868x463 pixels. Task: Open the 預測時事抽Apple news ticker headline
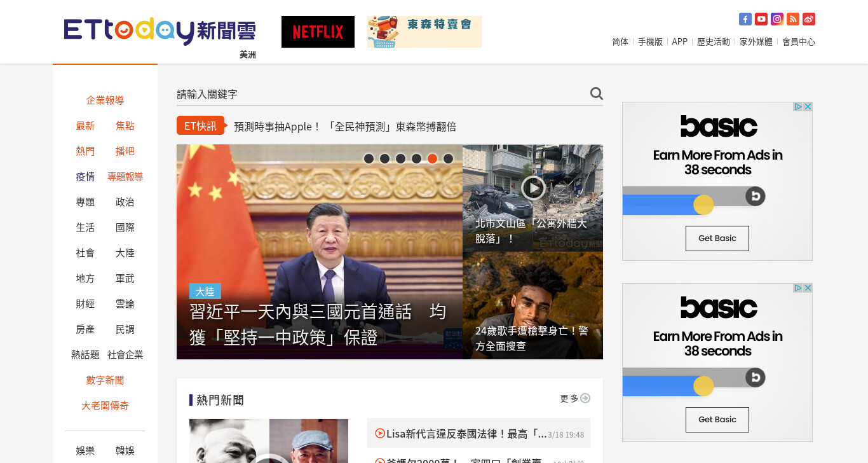[345, 127]
